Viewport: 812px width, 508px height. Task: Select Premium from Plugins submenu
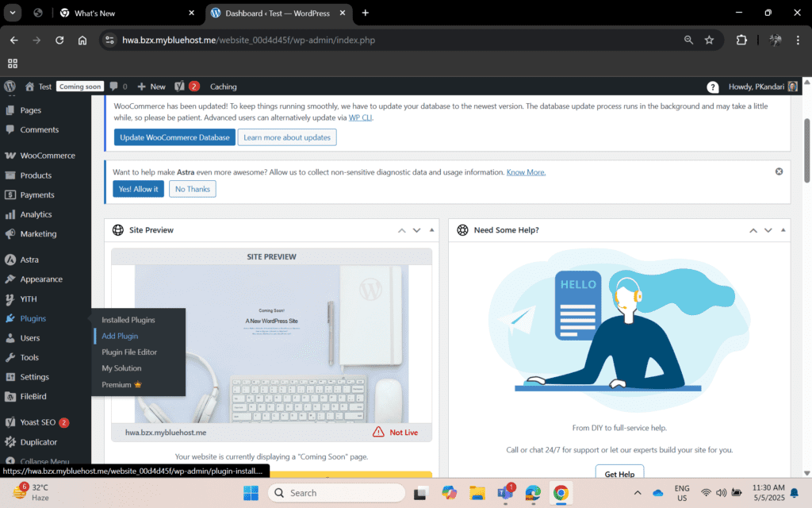121,385
